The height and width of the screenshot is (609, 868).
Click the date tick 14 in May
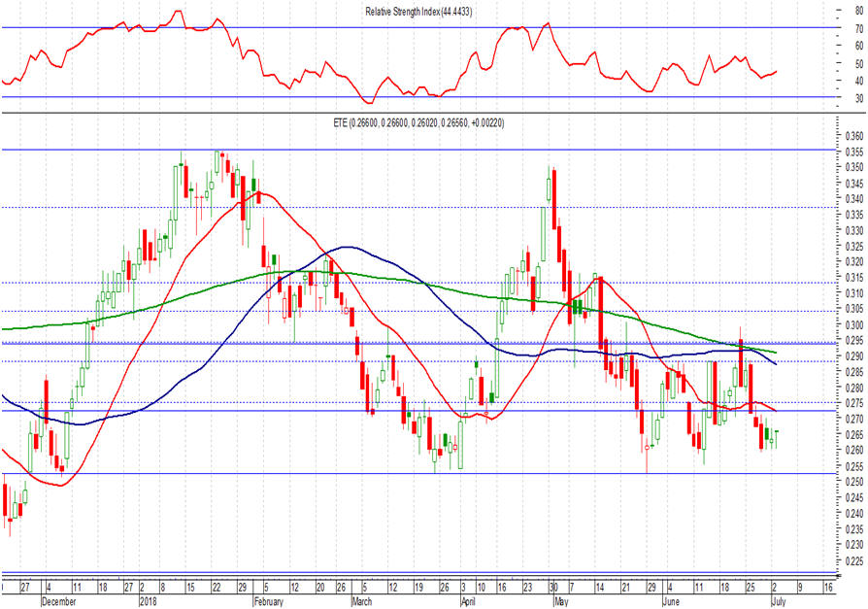[x=599, y=588]
